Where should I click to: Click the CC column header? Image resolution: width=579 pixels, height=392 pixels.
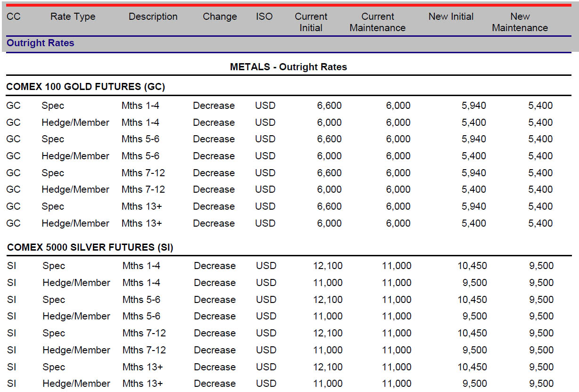13,16
